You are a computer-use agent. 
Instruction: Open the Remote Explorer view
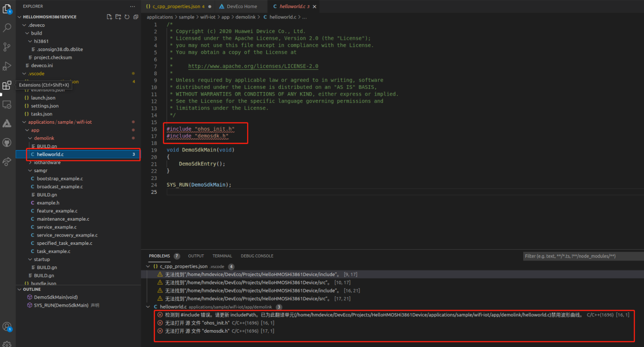coord(7,104)
